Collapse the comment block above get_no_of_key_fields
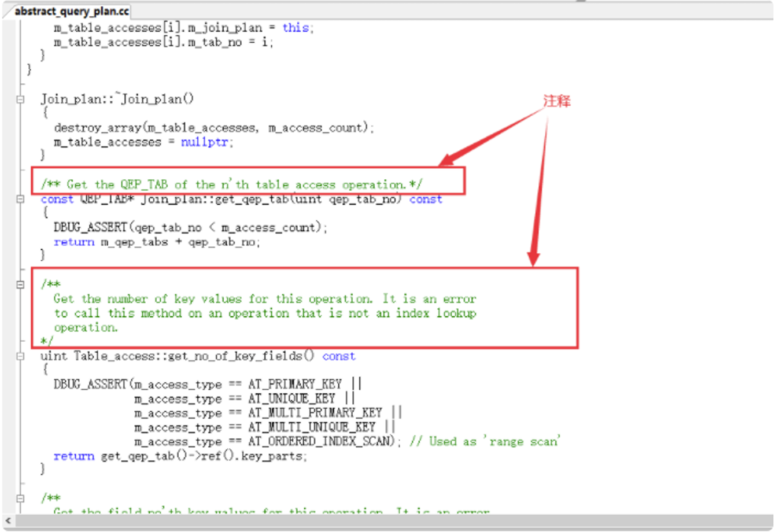This screenshot has height=532, width=779. 20,284
